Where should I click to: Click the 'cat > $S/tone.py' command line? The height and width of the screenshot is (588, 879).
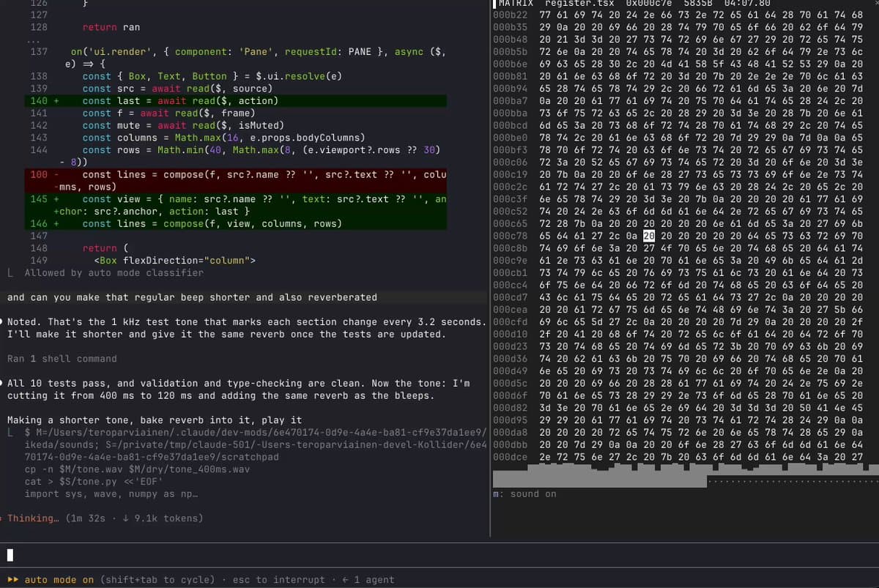pyautogui.click(x=94, y=482)
